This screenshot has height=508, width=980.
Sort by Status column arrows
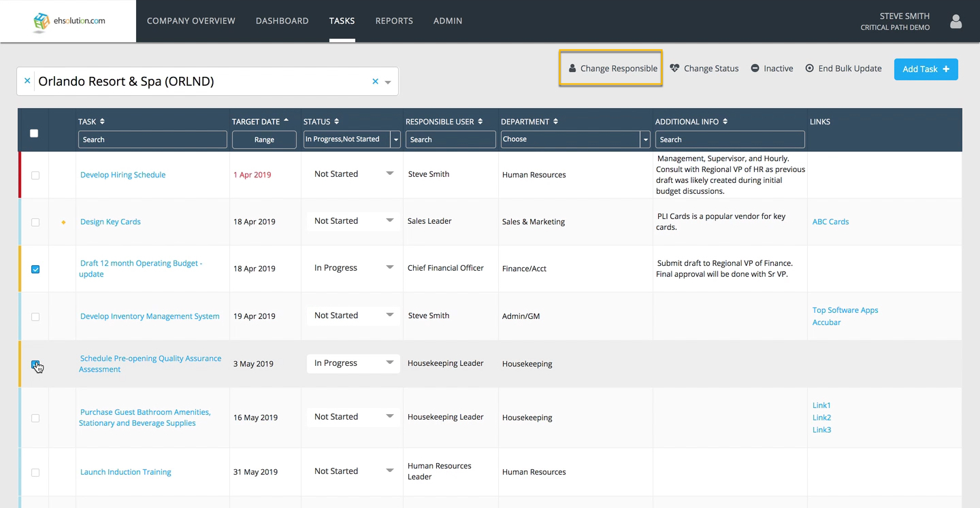(x=336, y=121)
